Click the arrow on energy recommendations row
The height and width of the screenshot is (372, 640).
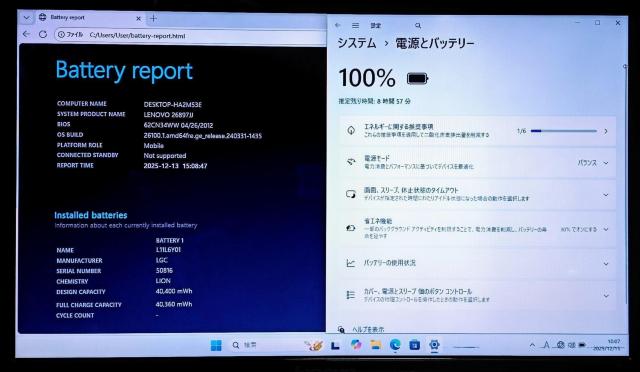click(606, 131)
